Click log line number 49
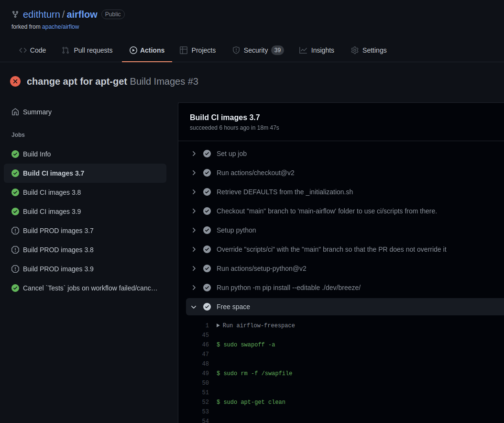The width and height of the screenshot is (504, 423). tap(206, 373)
